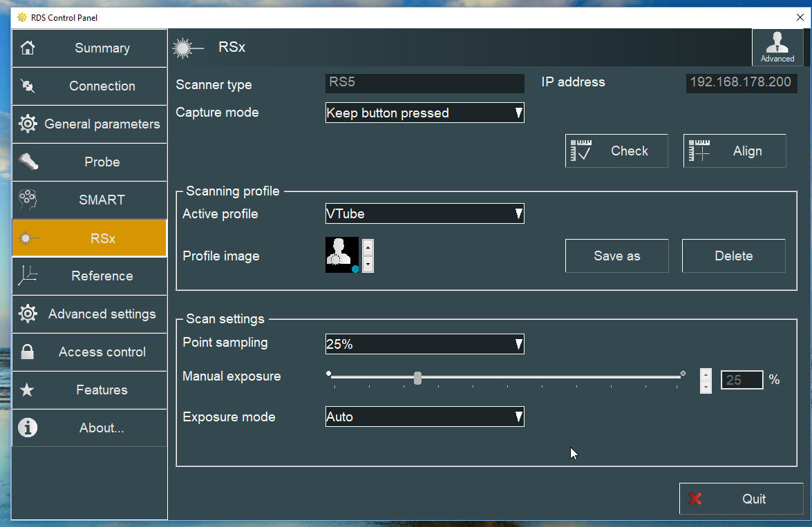Click the Save as button

point(616,256)
